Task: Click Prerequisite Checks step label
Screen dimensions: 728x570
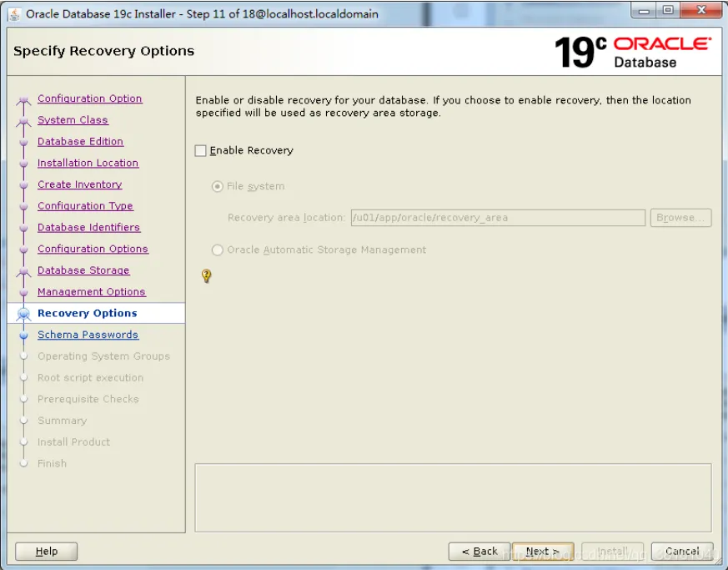Action: (88, 399)
